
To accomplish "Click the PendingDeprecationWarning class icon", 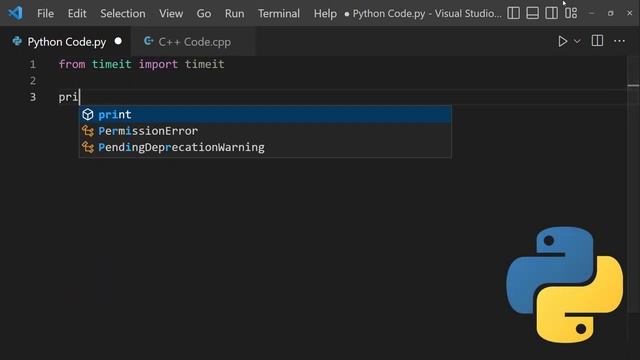I will pyautogui.click(x=88, y=147).
